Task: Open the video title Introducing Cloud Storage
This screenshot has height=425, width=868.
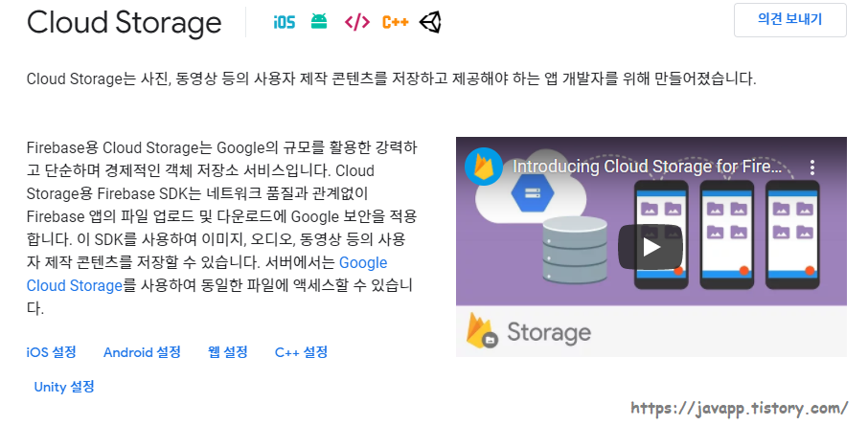Action: click(647, 168)
